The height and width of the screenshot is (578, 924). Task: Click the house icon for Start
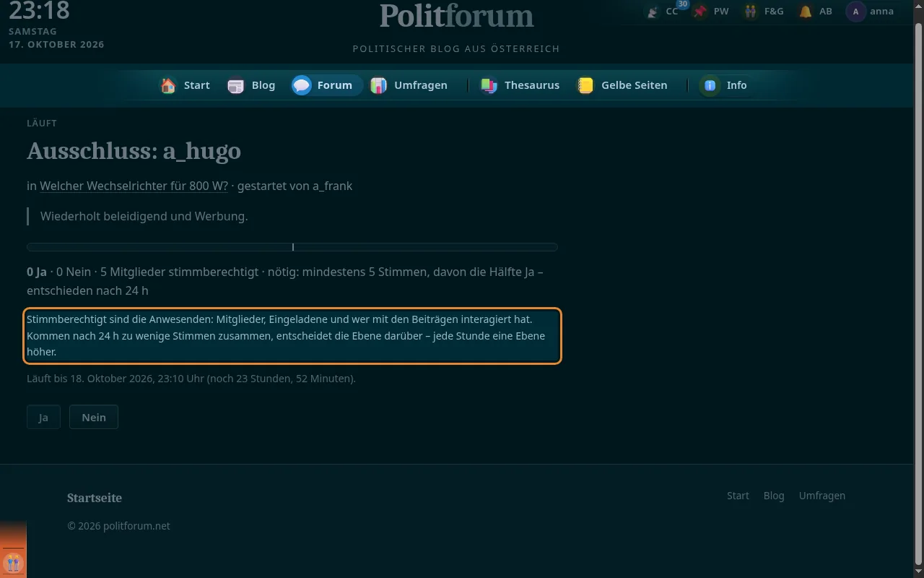[x=168, y=85]
